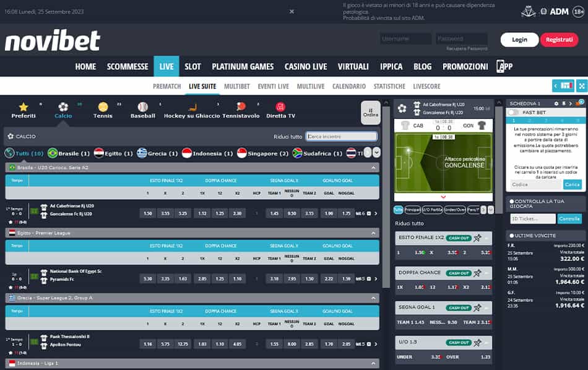The height and width of the screenshot is (370, 588).
Task: Click the fullscreen expand icon in sub-navigation
Action: tap(582, 86)
